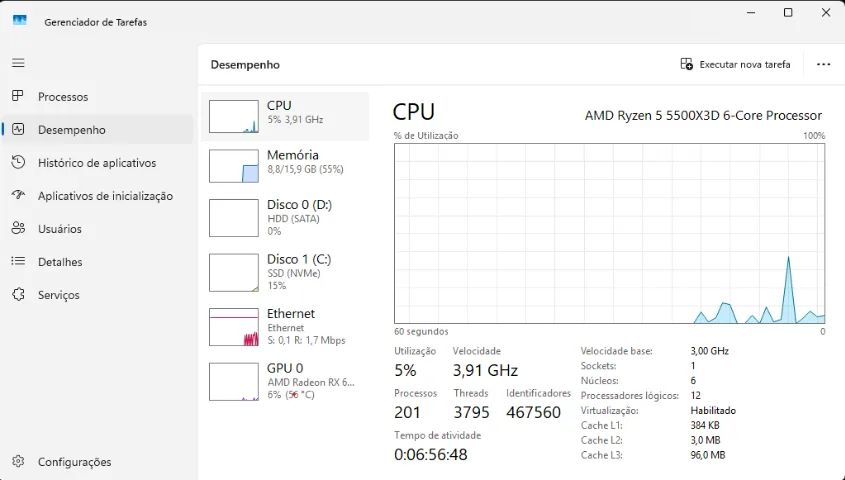Select the Memória usage graph
Viewport: 845px width, 480px height.
[x=234, y=165]
